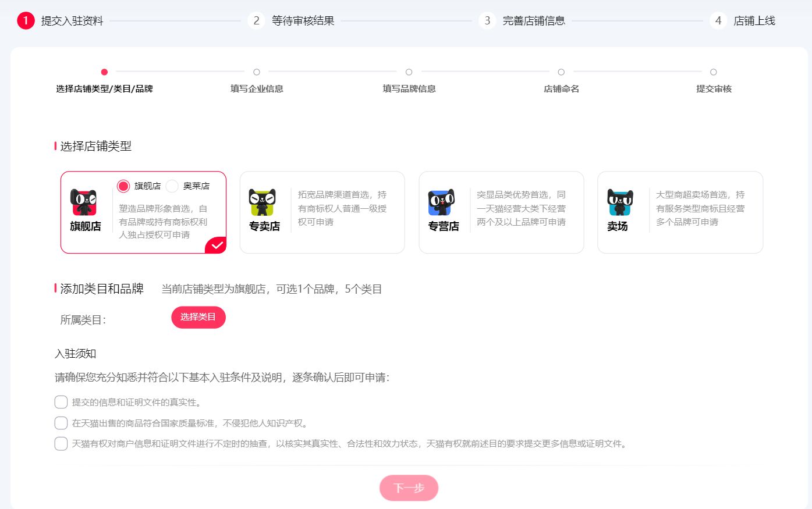Viewport: 812px width, 509px height.
Task: Click the 提交审核 sub-step marker
Action: tap(714, 72)
